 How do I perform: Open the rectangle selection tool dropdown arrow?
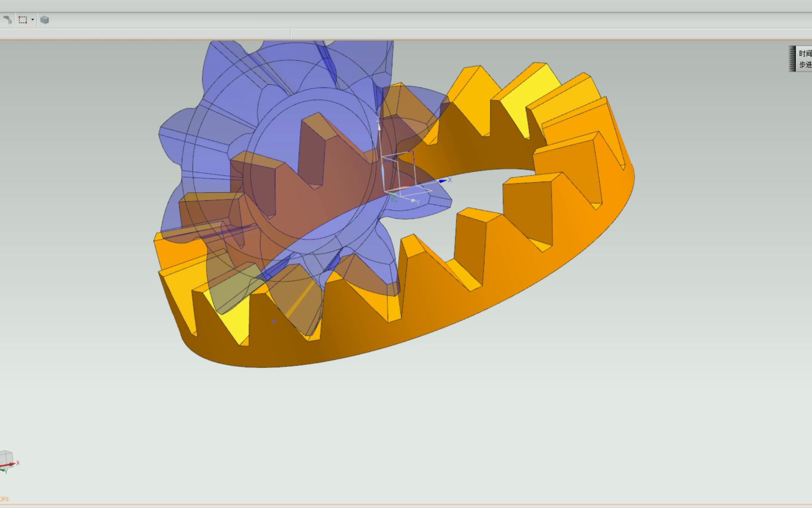point(32,20)
